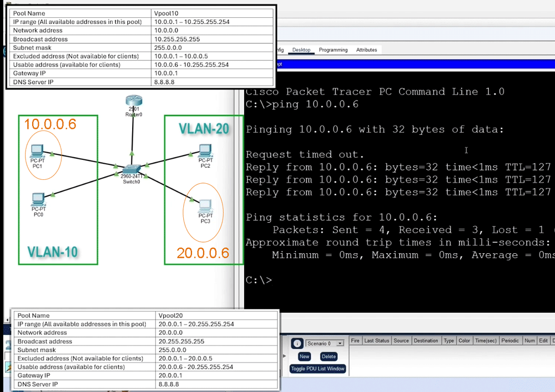The width and height of the screenshot is (555, 392).
Task: Click the 'Approximate round trip times' line
Action: click(x=398, y=243)
